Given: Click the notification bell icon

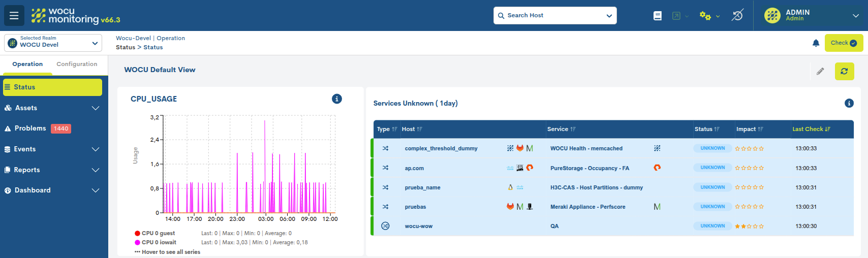Looking at the screenshot, I should point(816,43).
